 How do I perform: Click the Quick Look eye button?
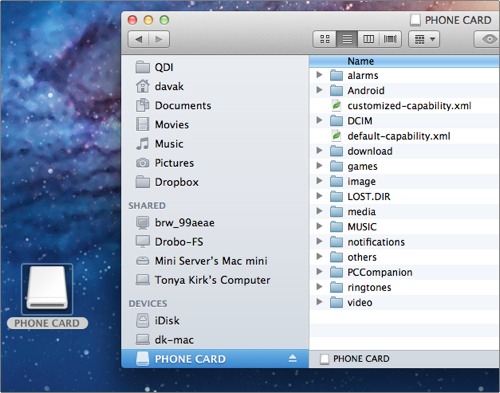tap(488, 39)
